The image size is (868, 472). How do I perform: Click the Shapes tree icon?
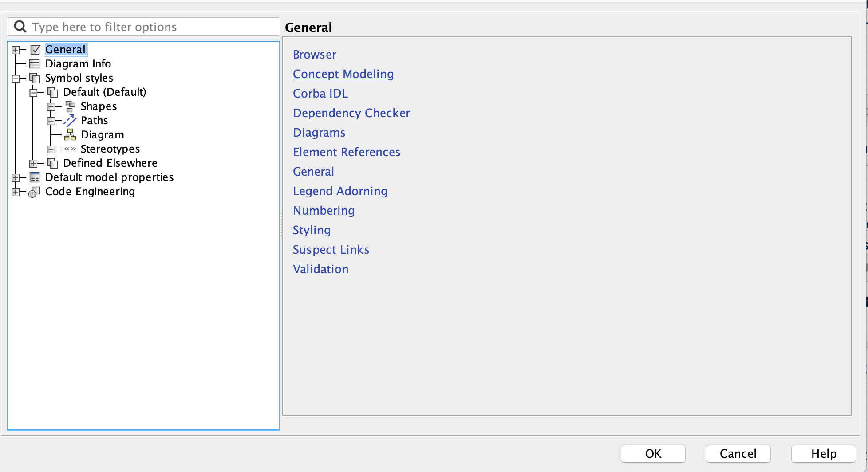tap(70, 106)
